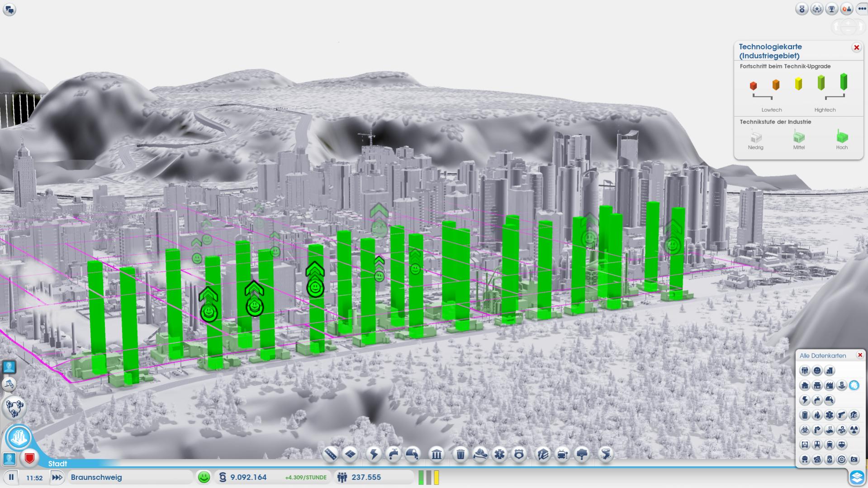Image resolution: width=868 pixels, height=488 pixels.
Task: Take a screenshot with the camera icon
Action: tap(854, 460)
